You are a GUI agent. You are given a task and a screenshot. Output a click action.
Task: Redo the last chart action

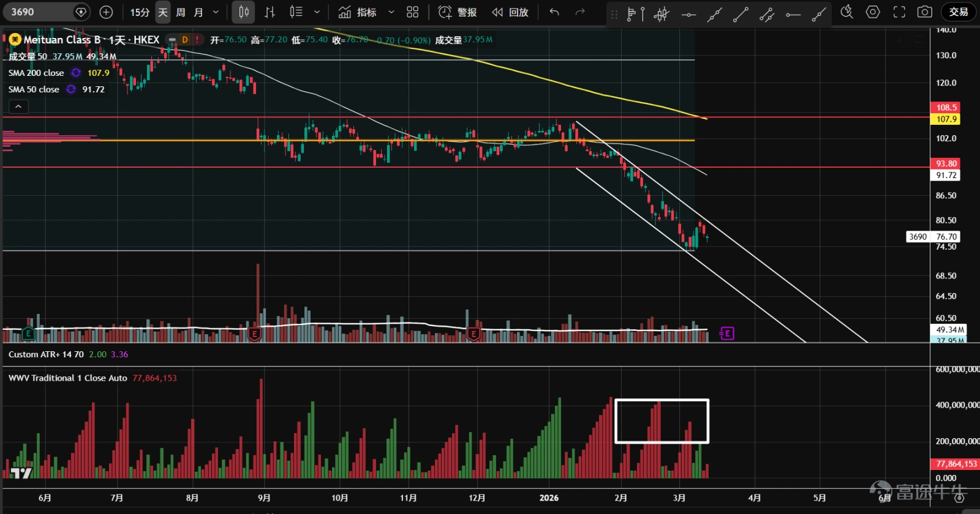click(580, 12)
